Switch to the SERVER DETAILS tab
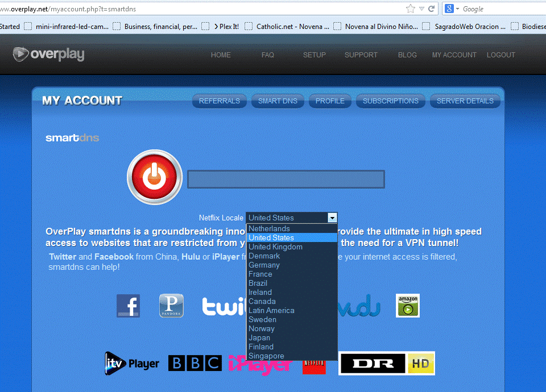Image resolution: width=546 pixels, height=392 pixels. point(465,101)
